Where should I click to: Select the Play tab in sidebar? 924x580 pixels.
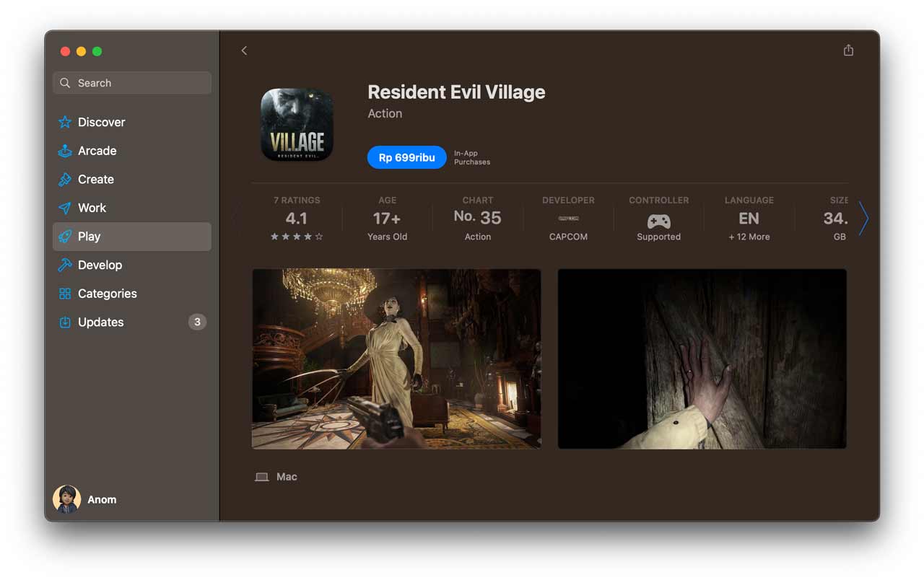pyautogui.click(x=132, y=237)
